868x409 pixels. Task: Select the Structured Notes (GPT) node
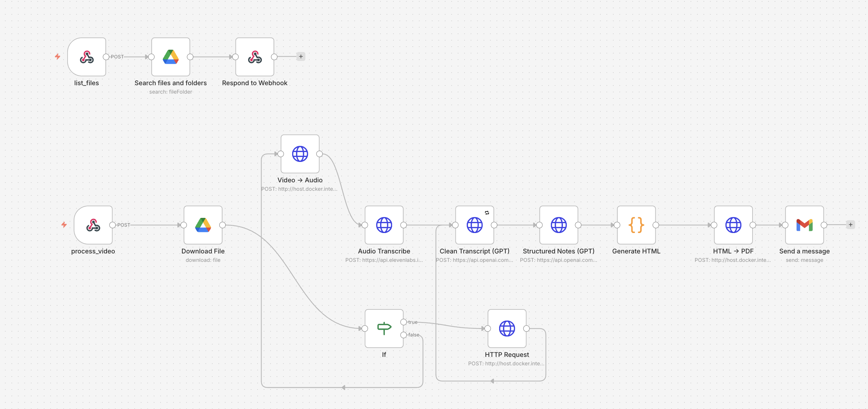[559, 225]
